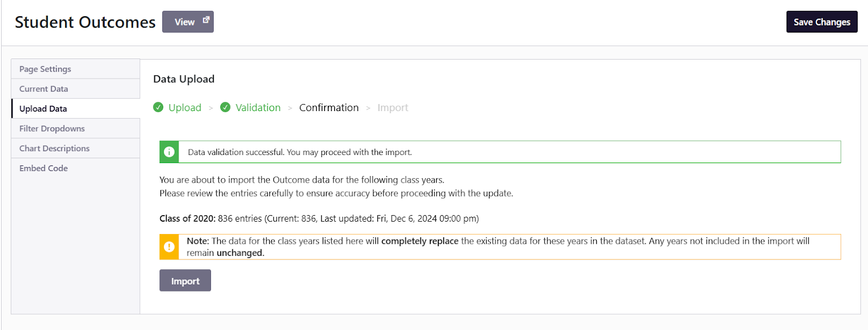Show the Embed Code tab
Screen dimensions: 868x330
[44, 169]
